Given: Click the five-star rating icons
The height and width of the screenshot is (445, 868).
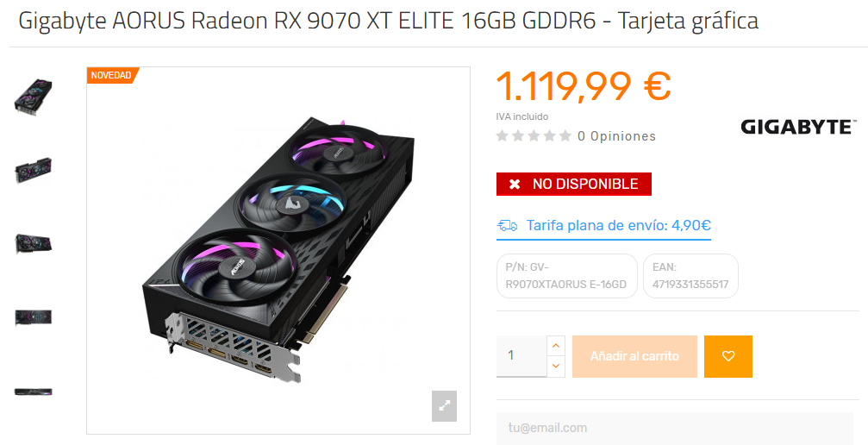Looking at the screenshot, I should [534, 135].
